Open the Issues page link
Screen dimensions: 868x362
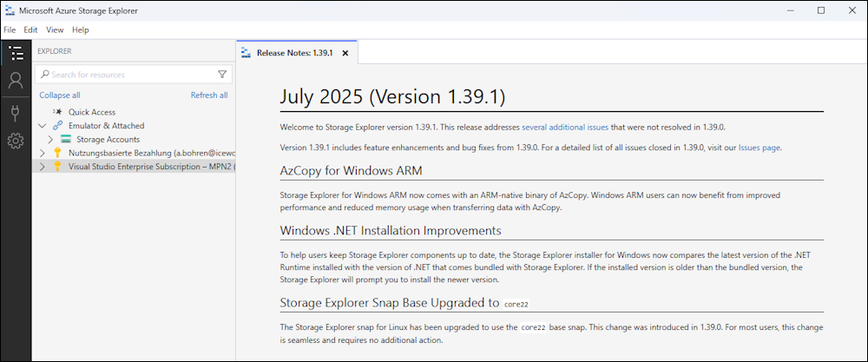pos(759,148)
